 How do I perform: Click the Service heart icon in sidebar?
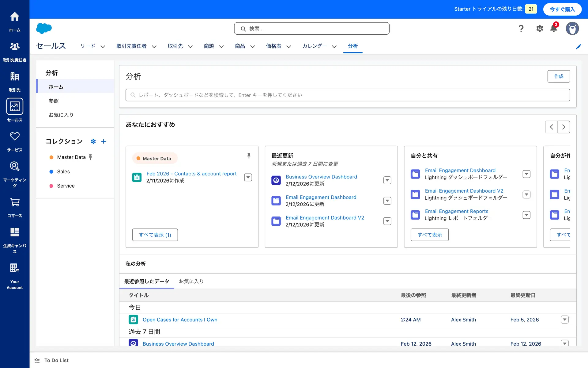pos(15,136)
